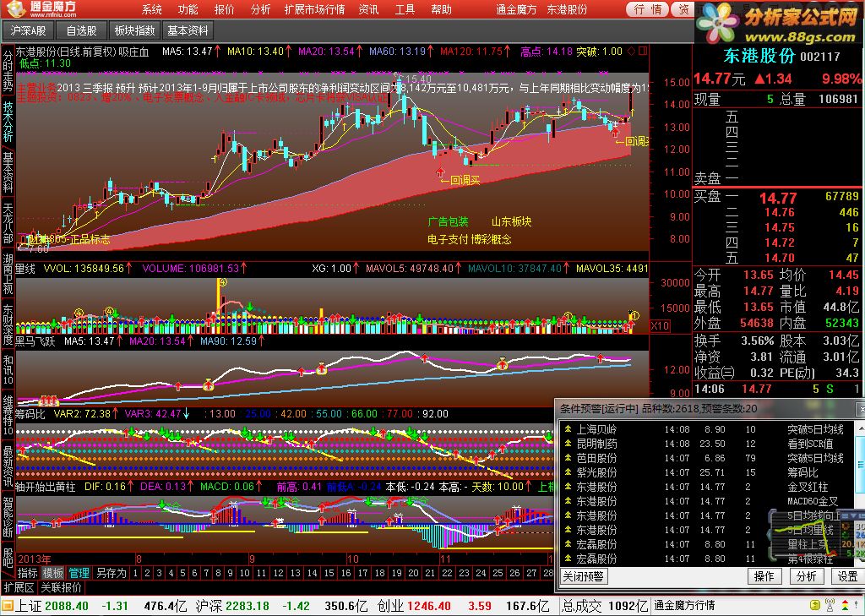
Task: Select the 昆明制药 alert row
Action: [707, 444]
